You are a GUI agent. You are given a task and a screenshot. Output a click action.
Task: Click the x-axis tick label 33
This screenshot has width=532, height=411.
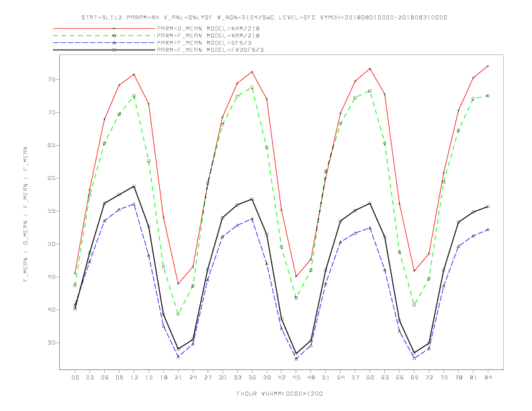tap(237, 377)
